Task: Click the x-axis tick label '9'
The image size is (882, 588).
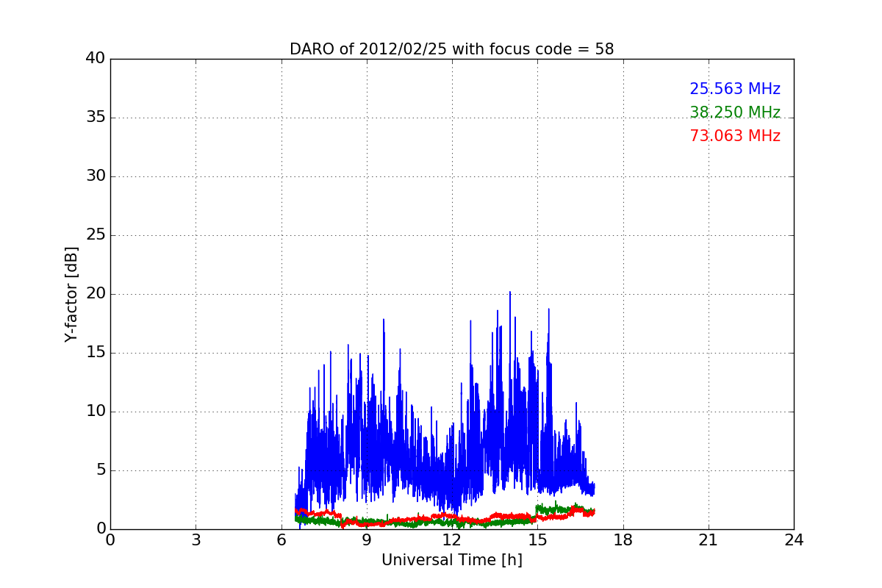Action: pyautogui.click(x=367, y=540)
